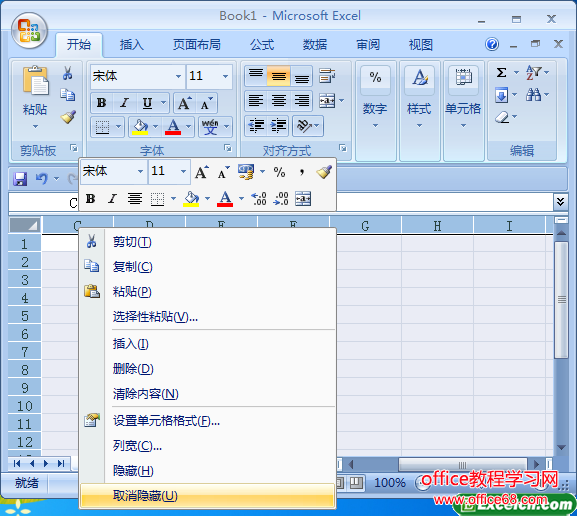Click the Save floppy disk icon
Image resolution: width=577 pixels, height=516 pixels.
(20, 179)
